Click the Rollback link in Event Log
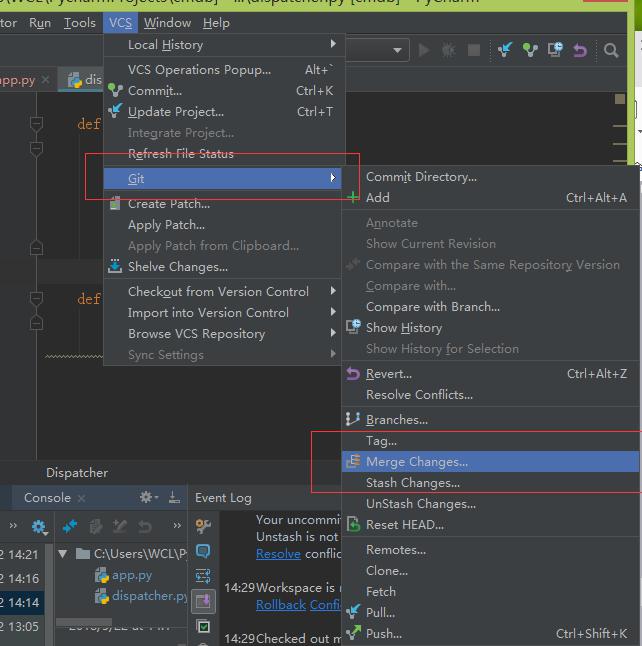 [x=281, y=605]
